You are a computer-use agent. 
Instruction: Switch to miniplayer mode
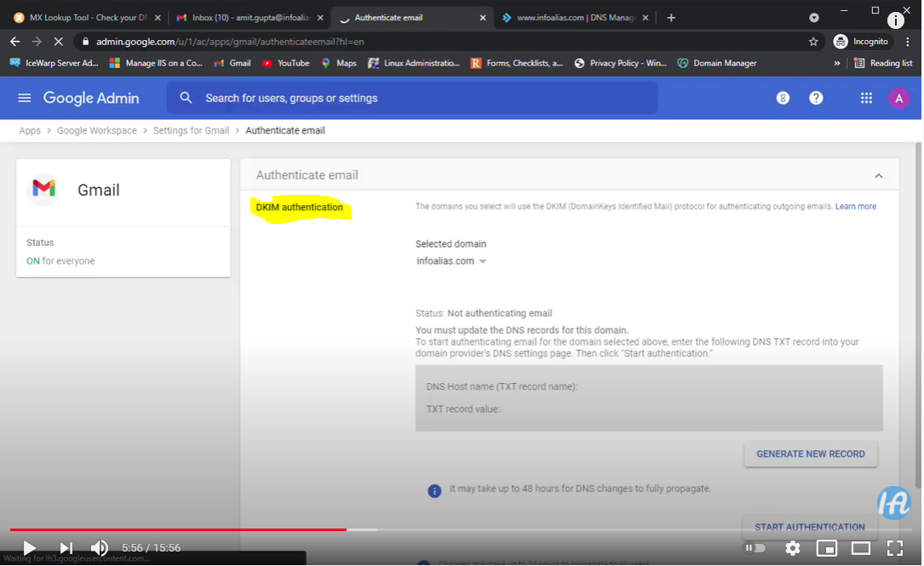[826, 548]
